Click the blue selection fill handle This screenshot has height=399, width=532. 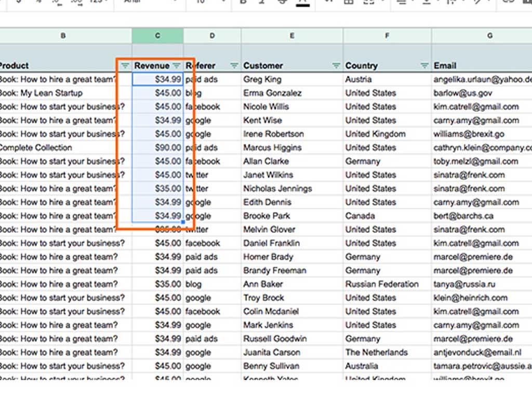tap(183, 222)
